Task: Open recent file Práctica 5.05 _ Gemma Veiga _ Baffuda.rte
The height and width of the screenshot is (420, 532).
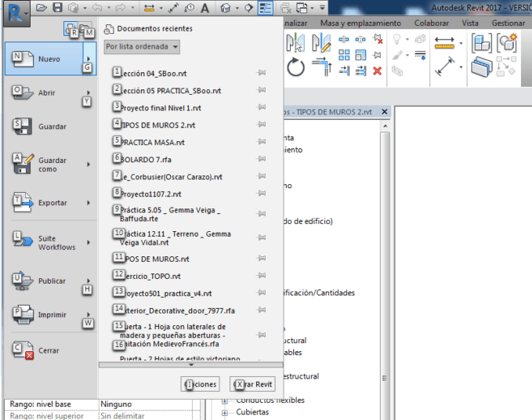Action: pyautogui.click(x=170, y=215)
